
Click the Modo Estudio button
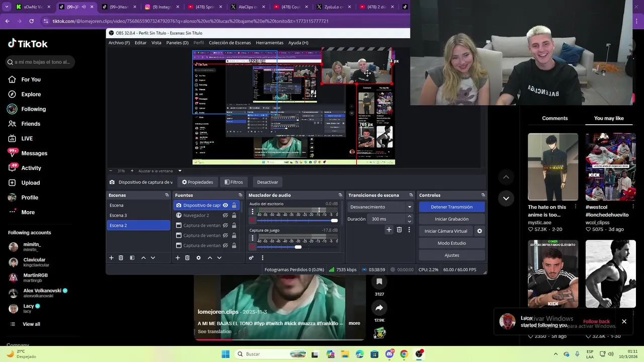(452, 243)
